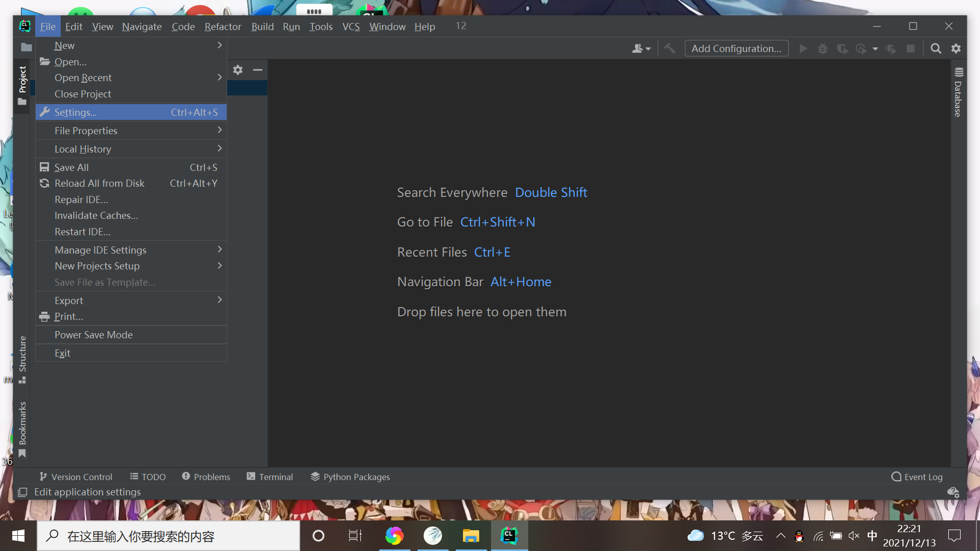
Task: Open the user account dropdown
Action: [x=641, y=48]
